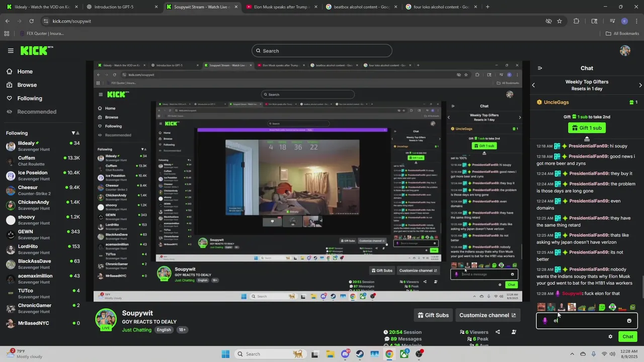Open the Chrome profile avatar in toolbar
644x362 pixels.
coord(624,21)
